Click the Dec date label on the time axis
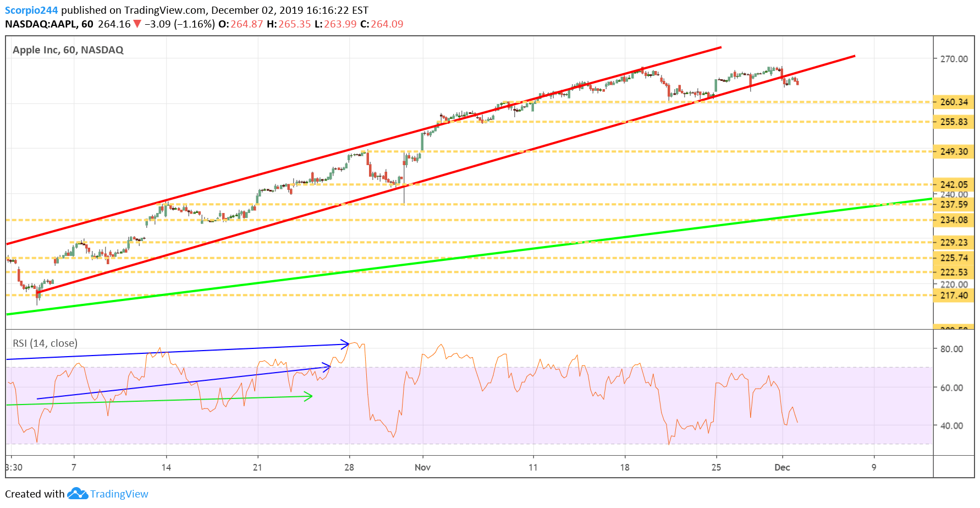The width and height of the screenshot is (980, 508). [782, 467]
